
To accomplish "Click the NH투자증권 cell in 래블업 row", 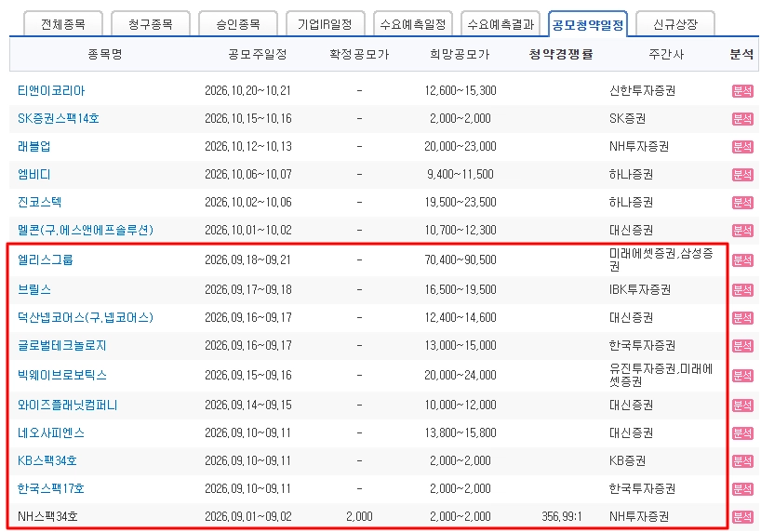I will [x=639, y=147].
